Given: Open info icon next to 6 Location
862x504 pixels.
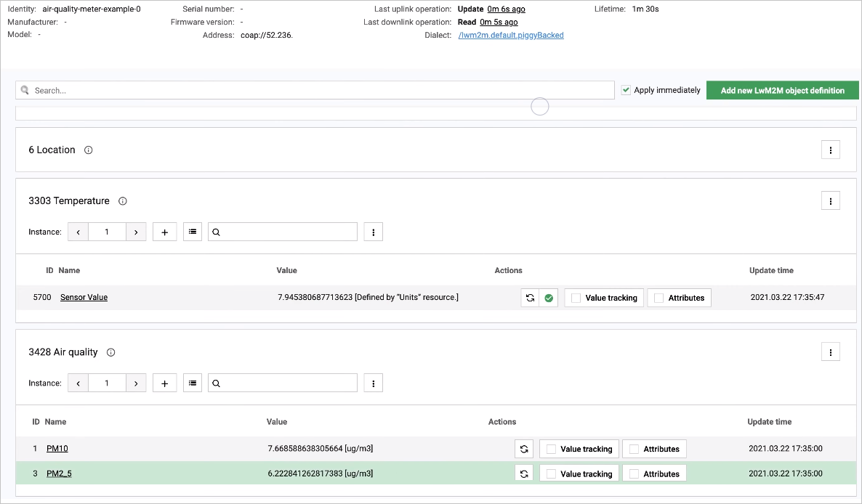Looking at the screenshot, I should [x=89, y=150].
